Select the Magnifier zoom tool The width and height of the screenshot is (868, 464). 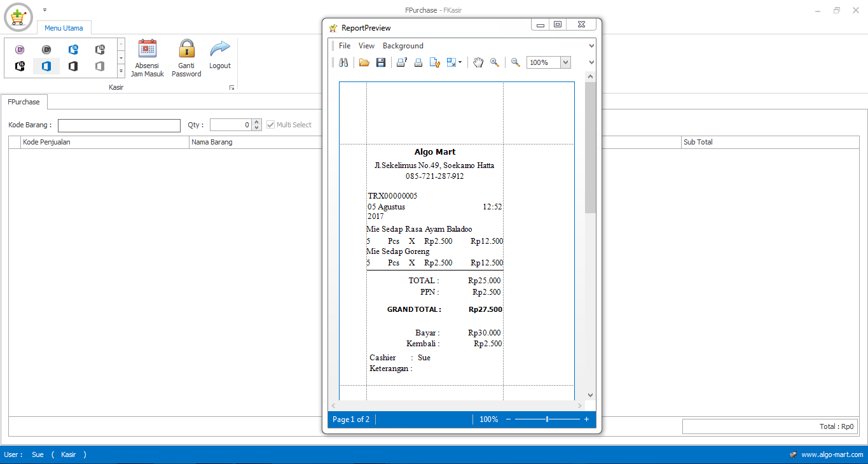(495, 62)
